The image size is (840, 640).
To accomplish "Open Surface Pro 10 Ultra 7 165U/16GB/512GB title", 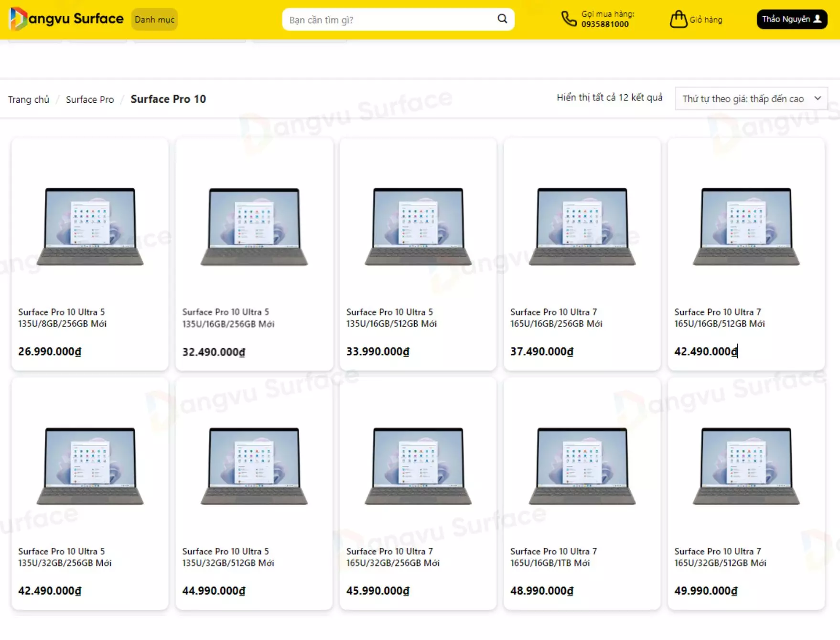I will pos(720,318).
